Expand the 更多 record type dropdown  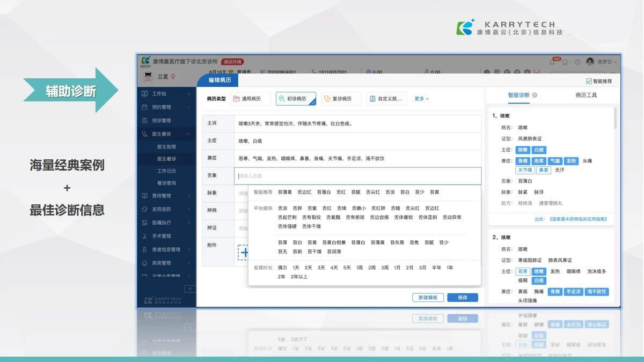421,99
